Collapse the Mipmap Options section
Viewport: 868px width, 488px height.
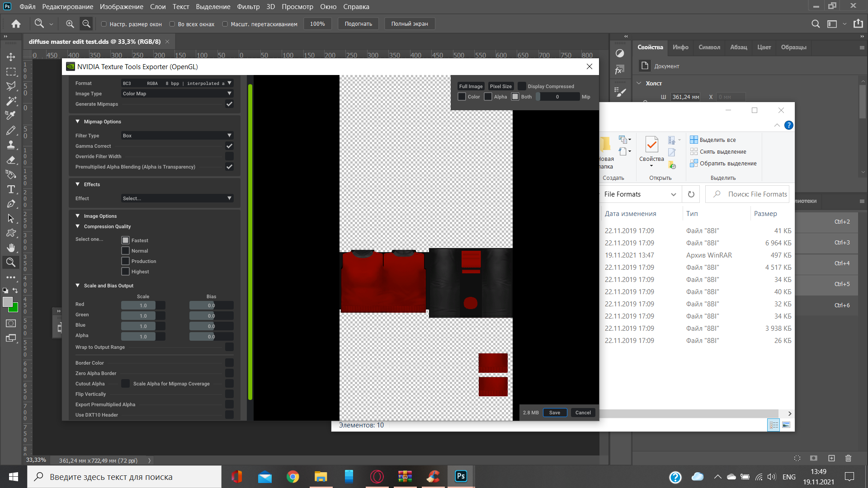78,122
